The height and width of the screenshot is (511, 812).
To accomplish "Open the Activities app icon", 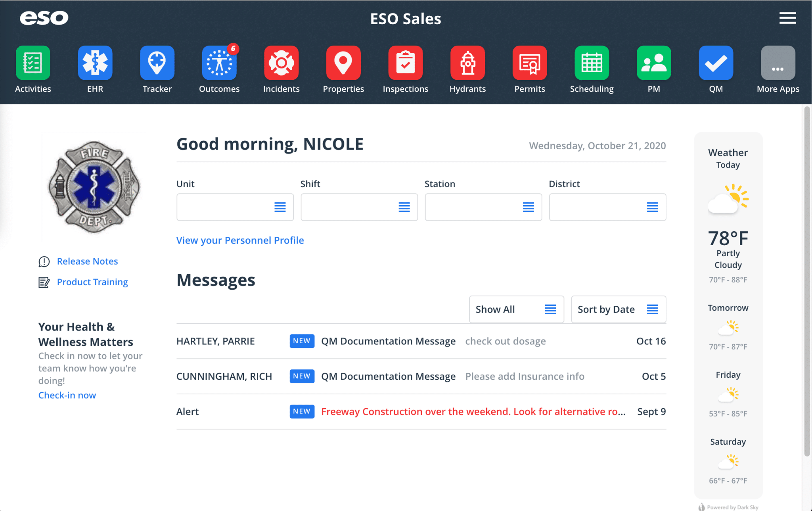I will [x=33, y=63].
